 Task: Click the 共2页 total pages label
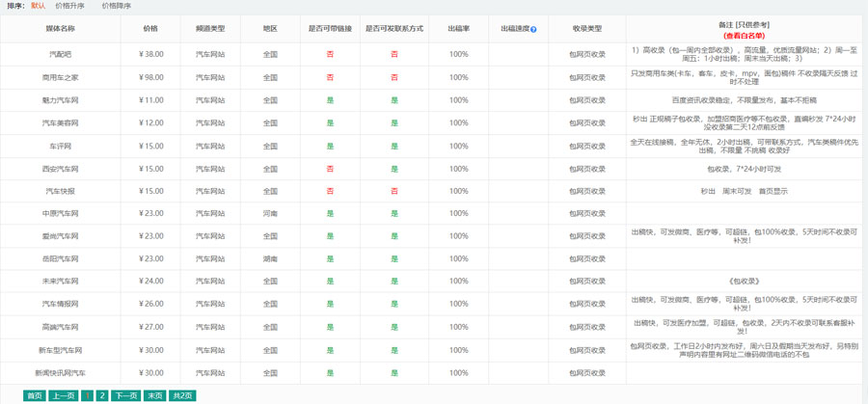coord(182,395)
